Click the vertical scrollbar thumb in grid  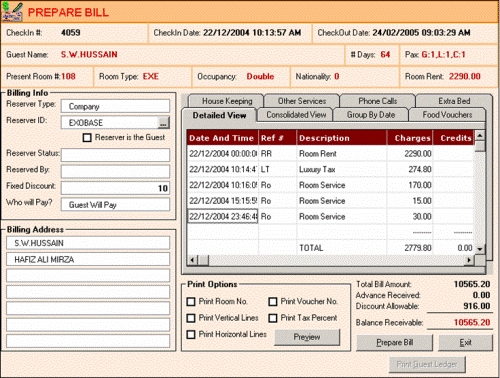point(480,146)
